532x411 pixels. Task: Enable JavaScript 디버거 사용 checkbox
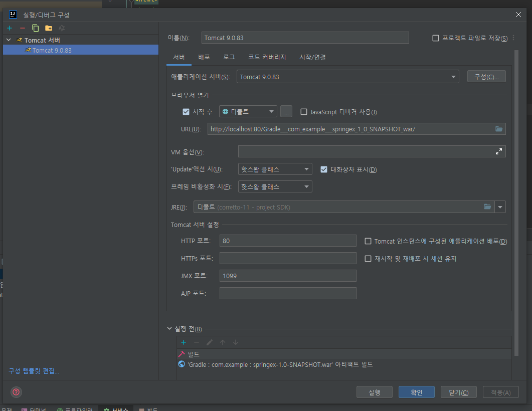pyautogui.click(x=304, y=112)
